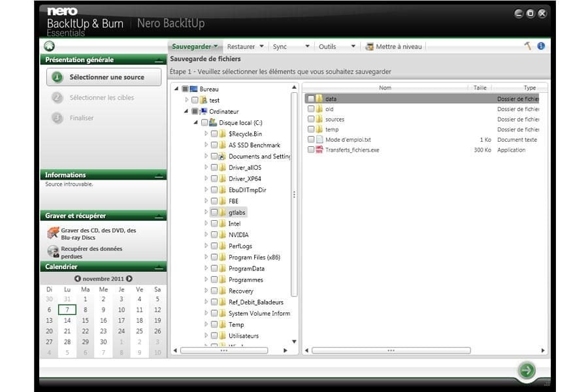Click the file list right scroll arrow
This screenshot has height=392, width=588.
click(543, 350)
